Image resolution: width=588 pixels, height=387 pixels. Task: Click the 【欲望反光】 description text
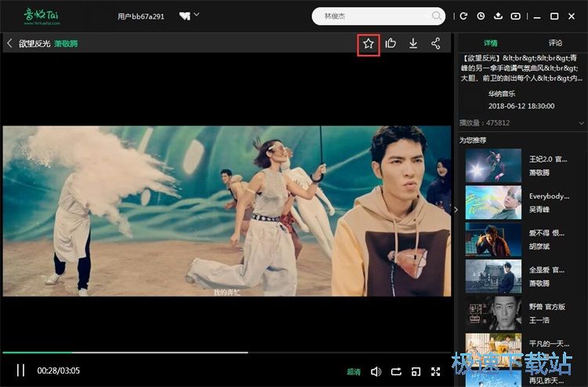click(521, 68)
